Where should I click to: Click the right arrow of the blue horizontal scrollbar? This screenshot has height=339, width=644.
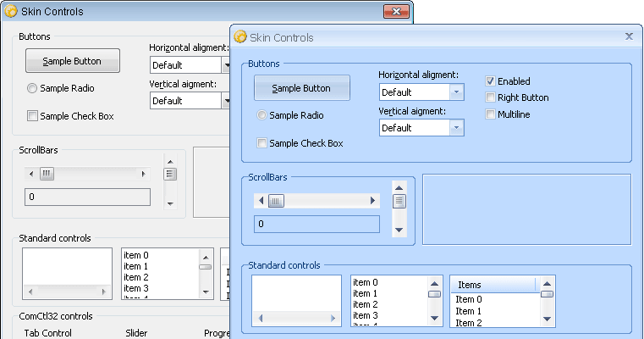(373, 201)
